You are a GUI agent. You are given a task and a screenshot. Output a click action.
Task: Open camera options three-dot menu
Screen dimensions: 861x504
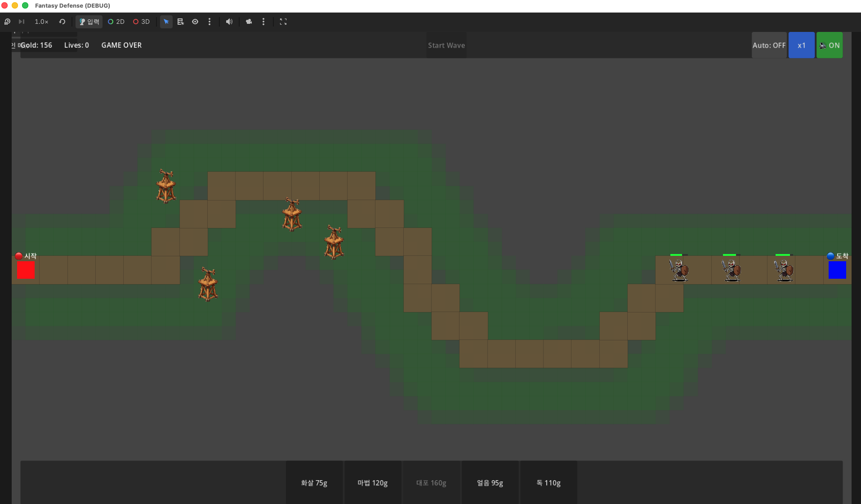[x=263, y=22]
